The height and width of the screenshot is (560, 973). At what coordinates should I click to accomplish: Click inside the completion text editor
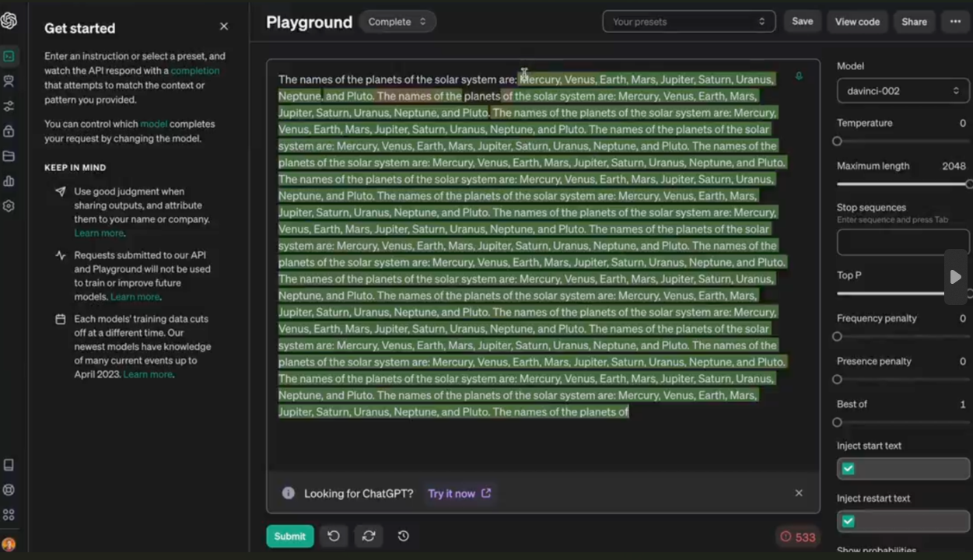tap(543, 264)
